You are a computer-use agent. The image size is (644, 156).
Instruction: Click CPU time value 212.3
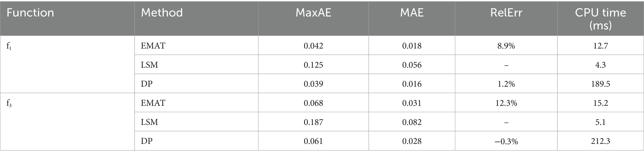(x=600, y=141)
